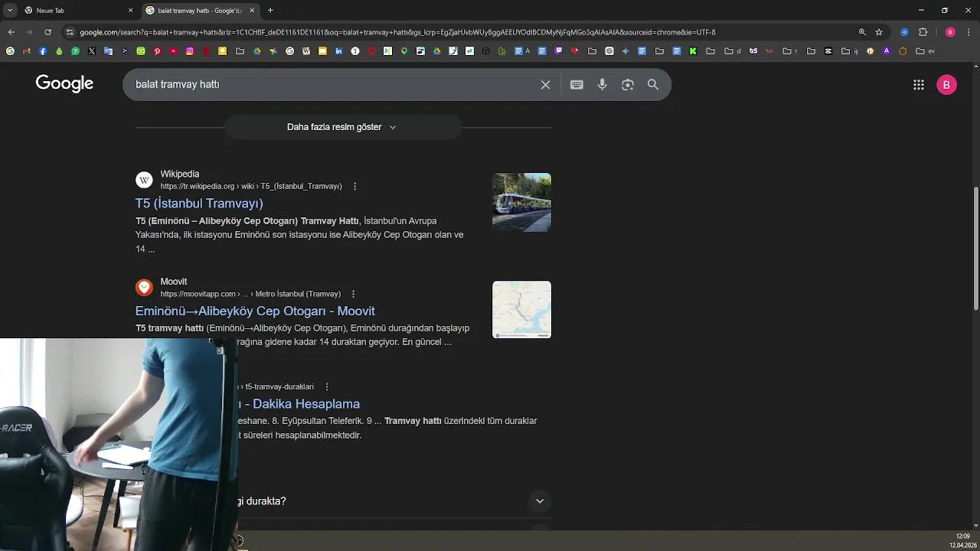Open Chrome zoom indicator in address bar

coord(862,32)
